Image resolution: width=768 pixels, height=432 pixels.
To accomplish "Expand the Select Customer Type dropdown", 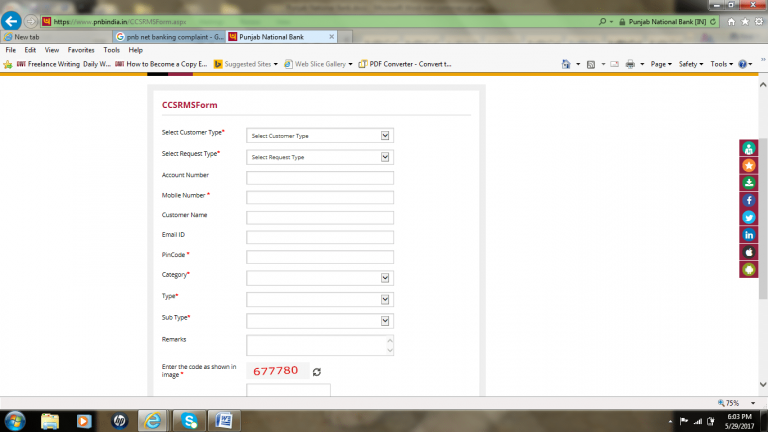I will 320,136.
